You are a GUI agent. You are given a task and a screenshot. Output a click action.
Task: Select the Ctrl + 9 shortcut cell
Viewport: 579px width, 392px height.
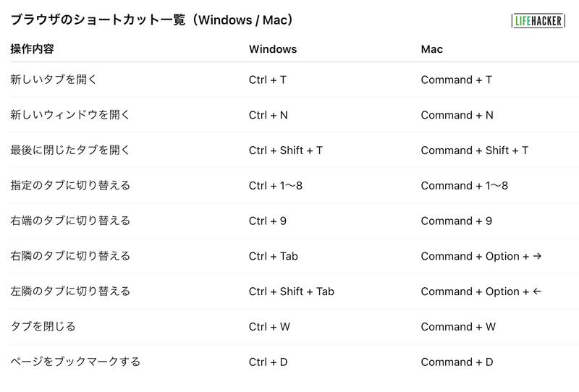(268, 221)
